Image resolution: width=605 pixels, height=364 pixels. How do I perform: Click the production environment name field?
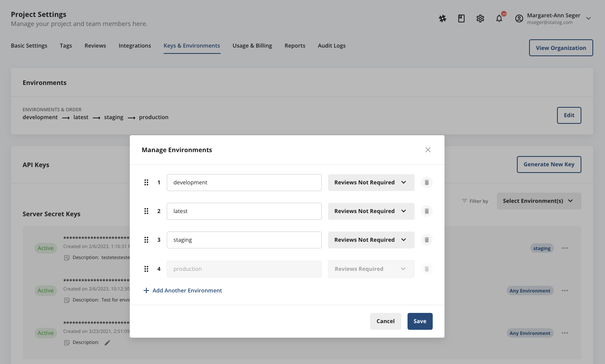244,269
